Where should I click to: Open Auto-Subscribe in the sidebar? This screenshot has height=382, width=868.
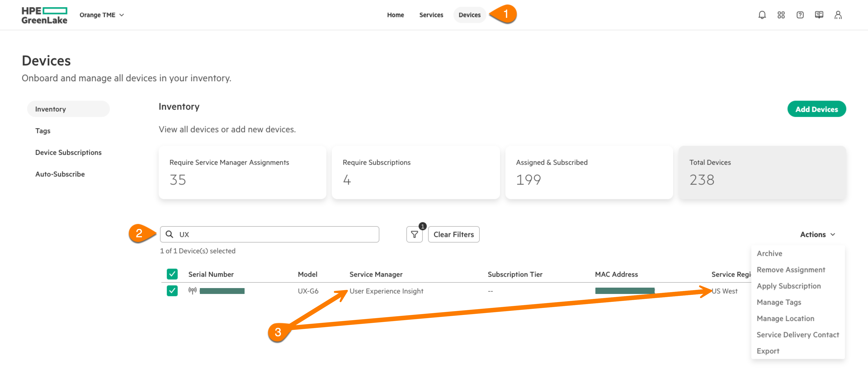coord(60,174)
